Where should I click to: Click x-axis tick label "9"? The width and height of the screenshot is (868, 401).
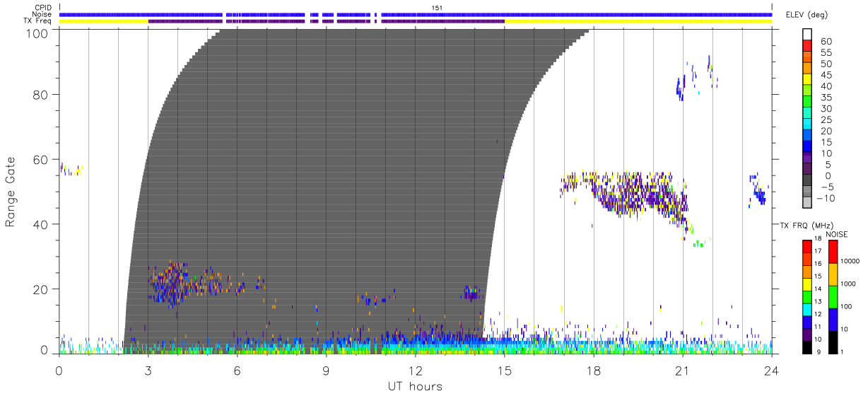tap(326, 370)
